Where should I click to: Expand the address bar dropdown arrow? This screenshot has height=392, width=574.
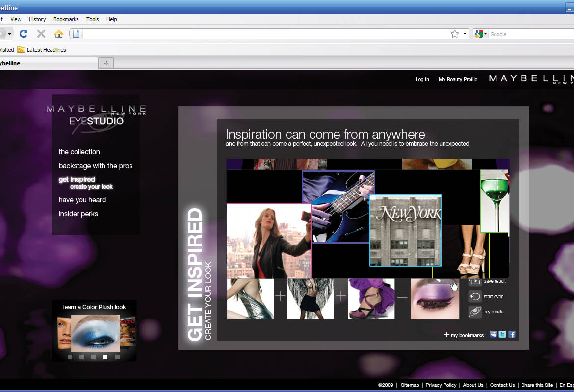(465, 34)
